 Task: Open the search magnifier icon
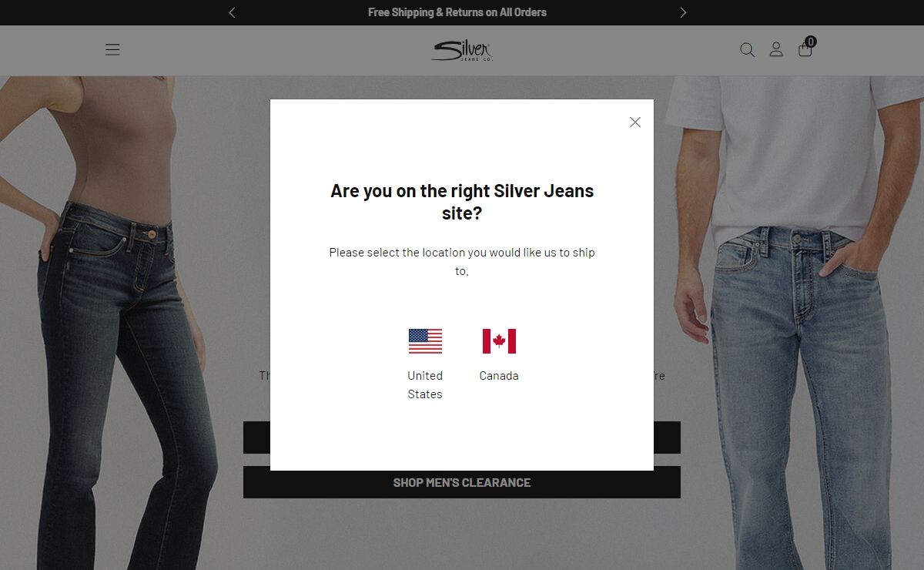(747, 50)
